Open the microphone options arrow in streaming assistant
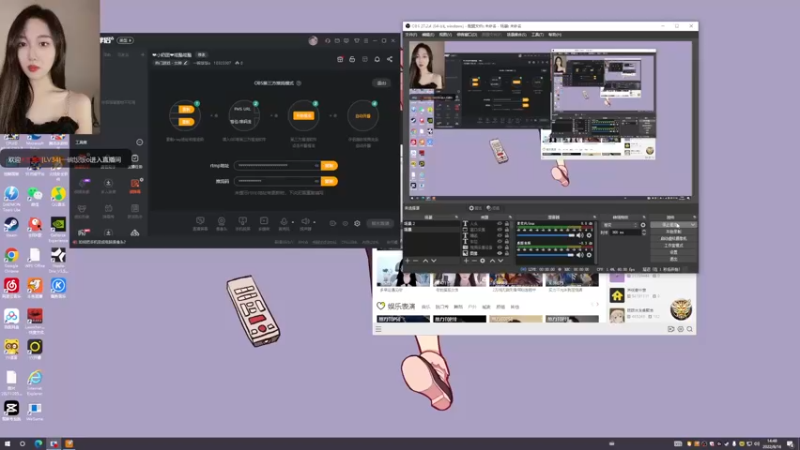 (x=292, y=222)
